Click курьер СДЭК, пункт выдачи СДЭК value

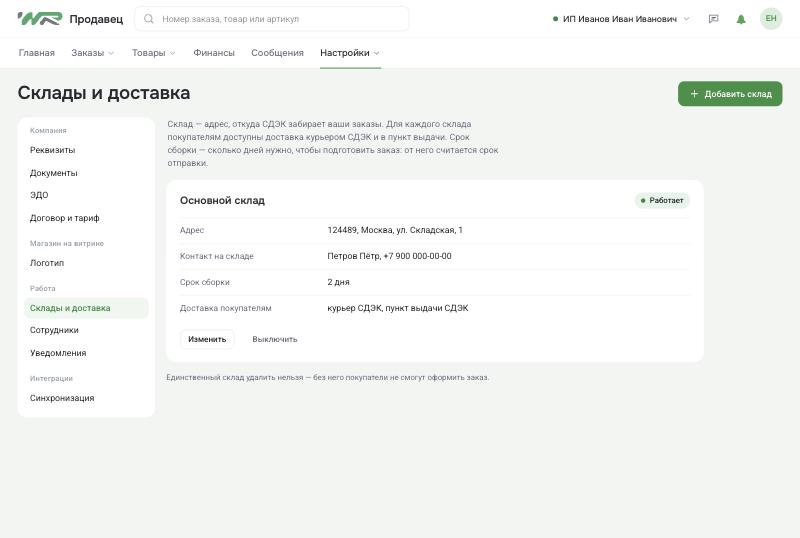pyautogui.click(x=398, y=308)
